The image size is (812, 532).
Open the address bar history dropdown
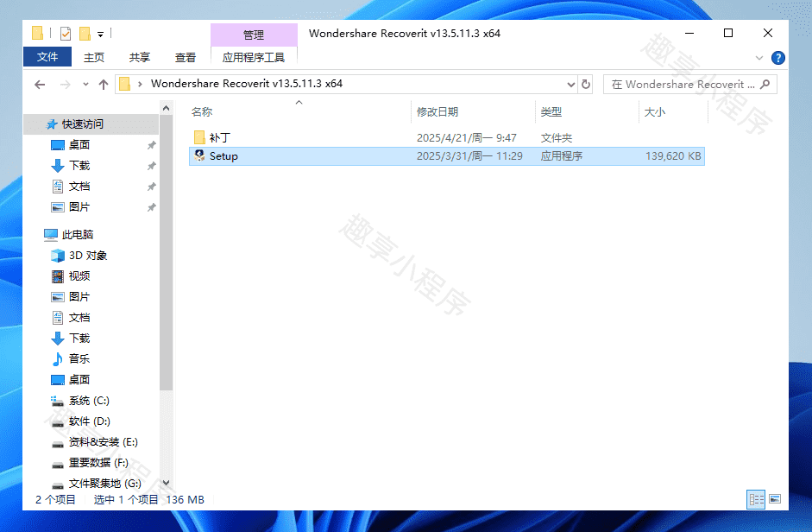(x=570, y=84)
